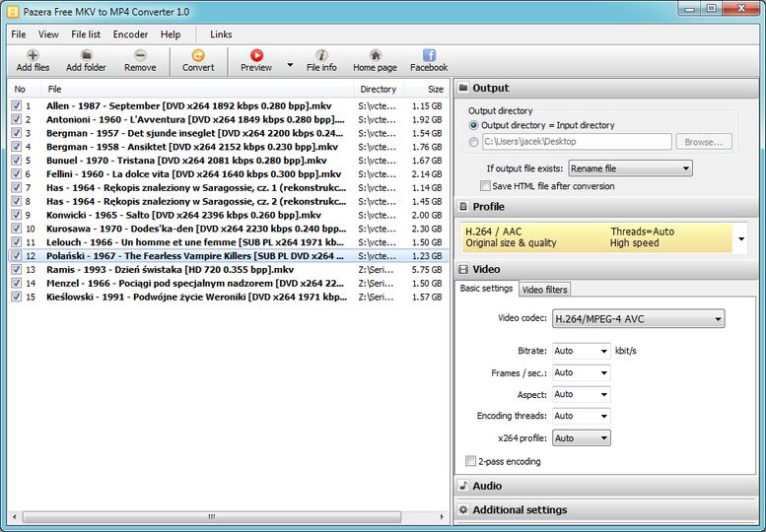Switch to the Video filters tab
This screenshot has height=532, width=766.
(545, 290)
